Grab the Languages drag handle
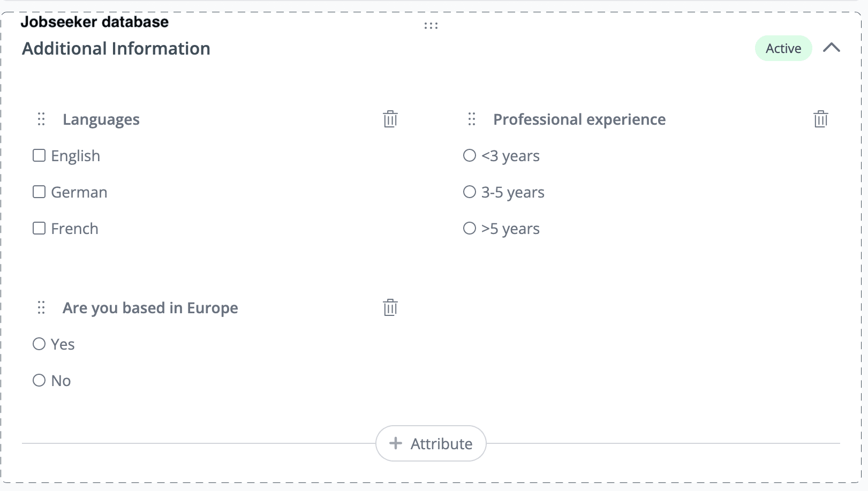The width and height of the screenshot is (868, 491). pos(41,119)
